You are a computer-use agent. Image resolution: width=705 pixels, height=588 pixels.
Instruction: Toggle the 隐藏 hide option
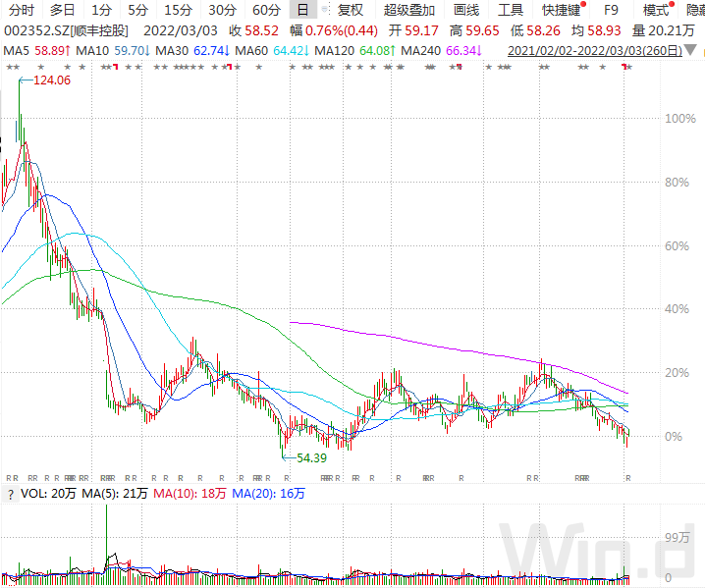pos(694,10)
